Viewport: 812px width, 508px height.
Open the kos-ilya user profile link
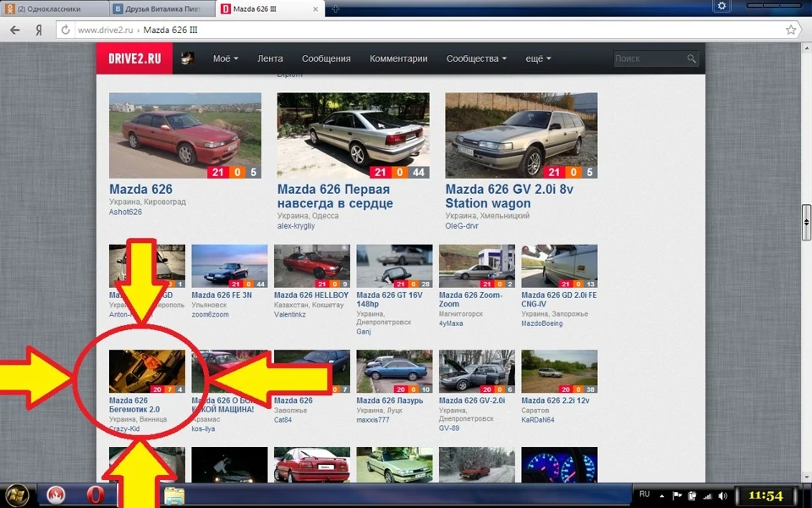pos(203,428)
